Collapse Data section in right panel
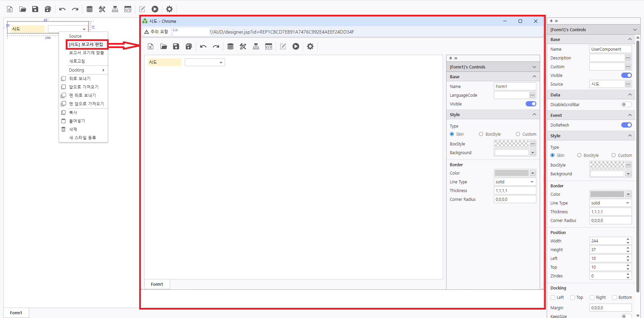Viewport: 644px width, 318px height. pyautogui.click(x=630, y=95)
